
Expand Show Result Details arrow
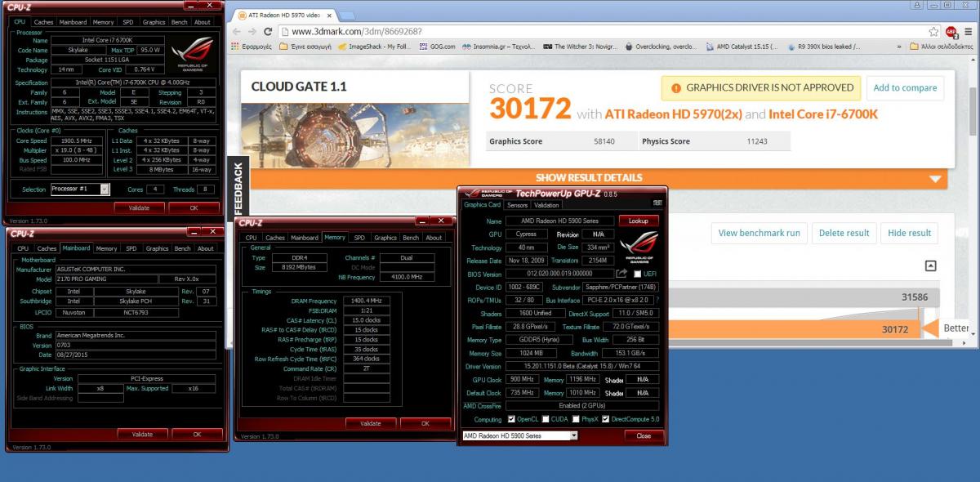pyautogui.click(x=935, y=178)
